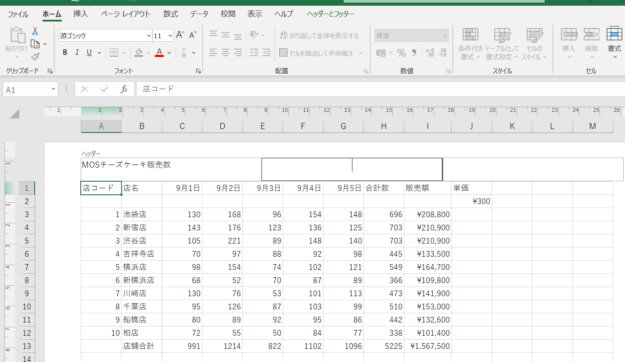Select cell with ¥1,567,500
The image size is (625, 362).
click(x=428, y=346)
